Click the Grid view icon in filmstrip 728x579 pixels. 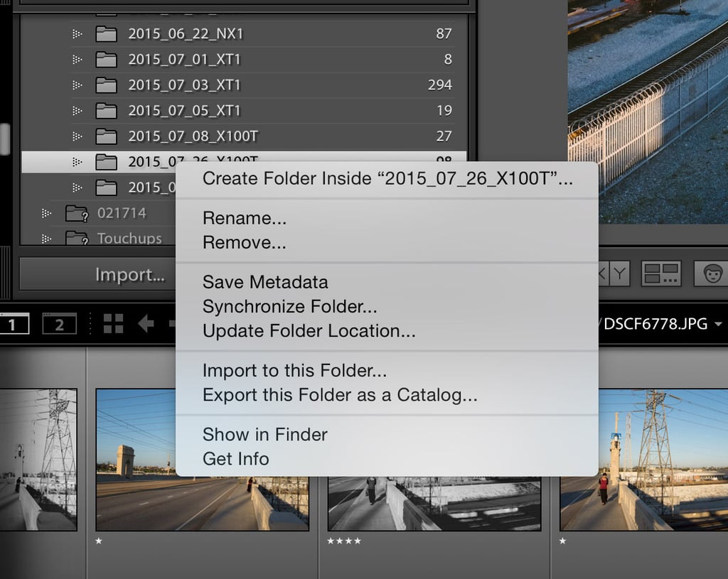click(x=114, y=323)
